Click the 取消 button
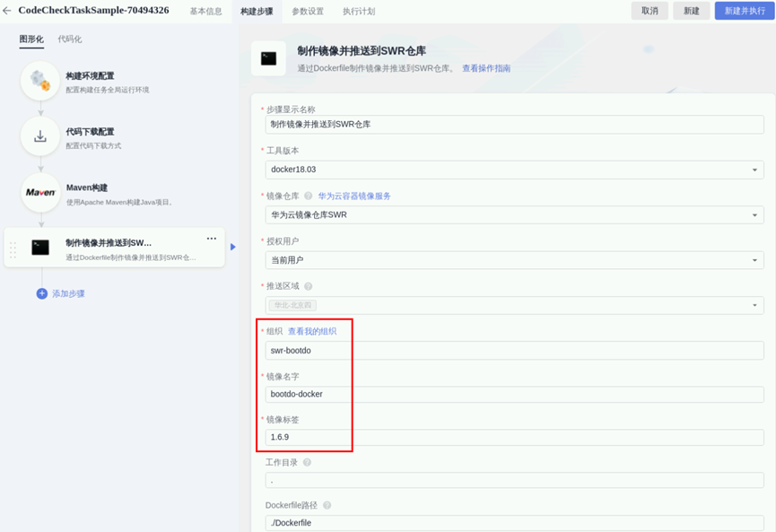 pyautogui.click(x=650, y=11)
